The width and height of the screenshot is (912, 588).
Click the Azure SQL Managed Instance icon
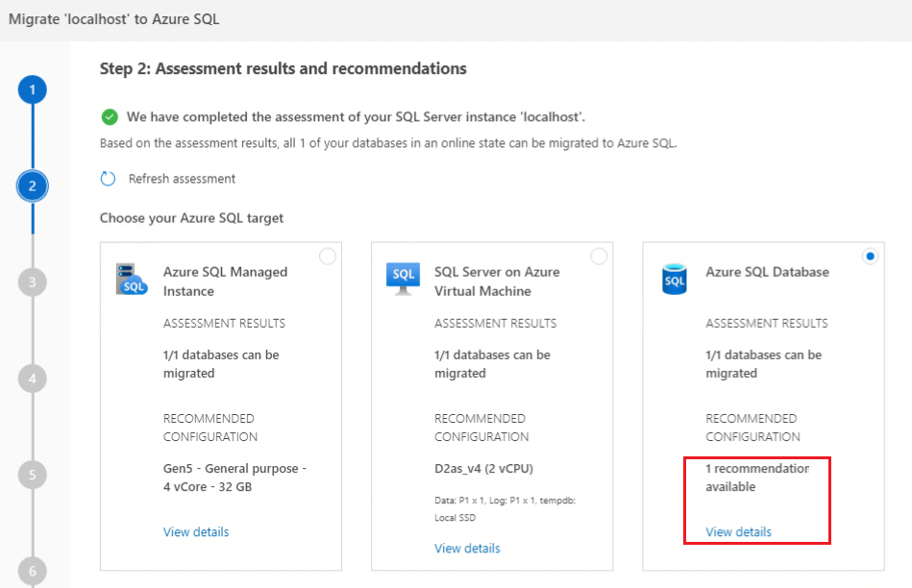coord(132,279)
